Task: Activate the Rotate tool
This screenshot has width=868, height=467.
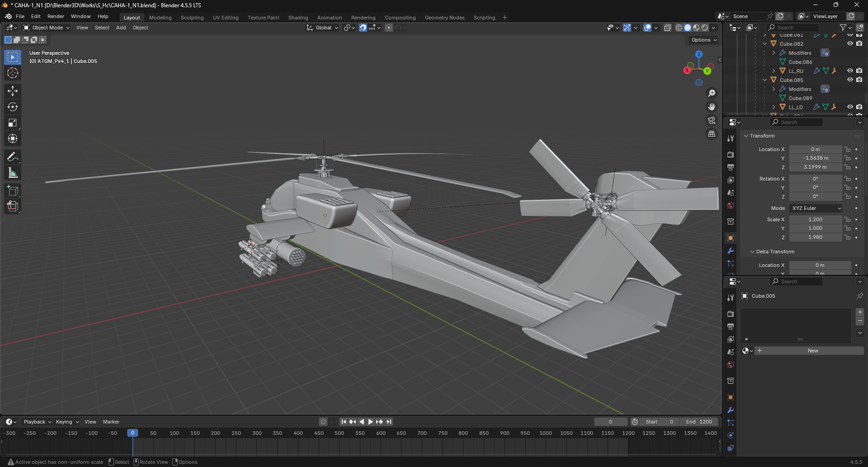Action: 13,107
